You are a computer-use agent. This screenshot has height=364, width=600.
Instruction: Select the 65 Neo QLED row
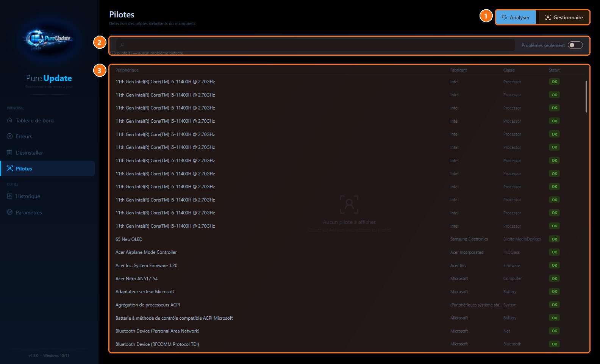click(x=348, y=239)
